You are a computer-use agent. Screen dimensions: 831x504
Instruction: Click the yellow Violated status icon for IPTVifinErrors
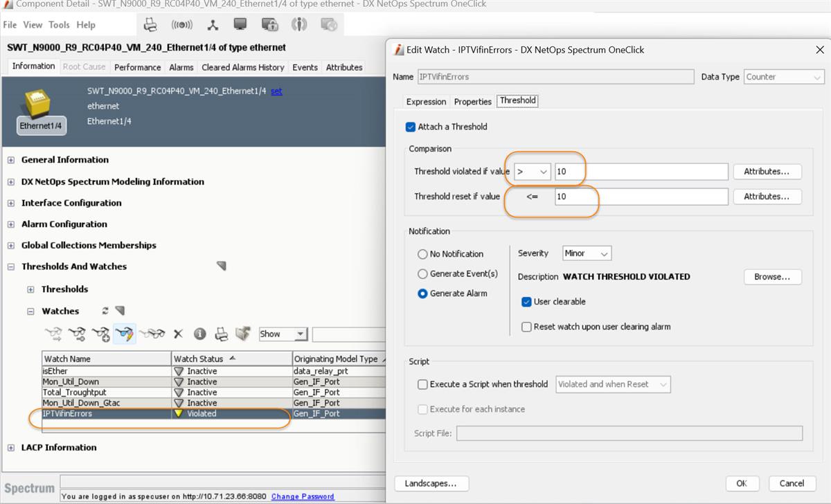[179, 413]
